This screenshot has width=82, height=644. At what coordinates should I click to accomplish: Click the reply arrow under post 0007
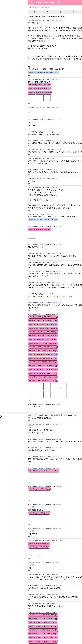click(29, 154)
